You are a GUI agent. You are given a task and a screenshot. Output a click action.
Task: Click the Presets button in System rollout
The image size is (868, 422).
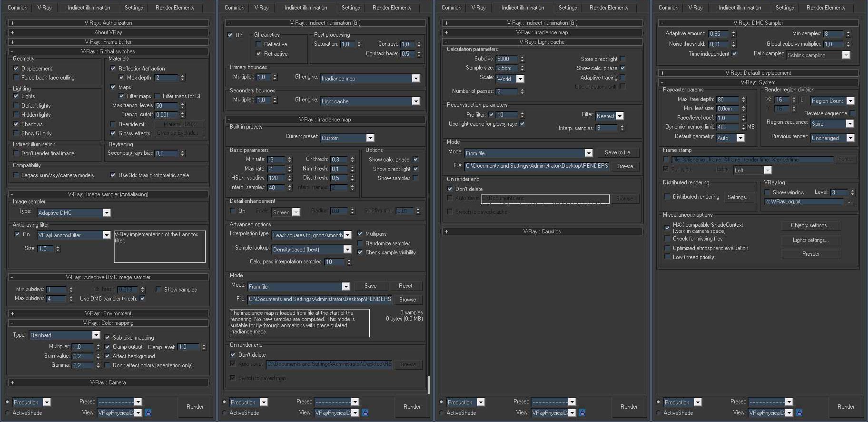[811, 254]
